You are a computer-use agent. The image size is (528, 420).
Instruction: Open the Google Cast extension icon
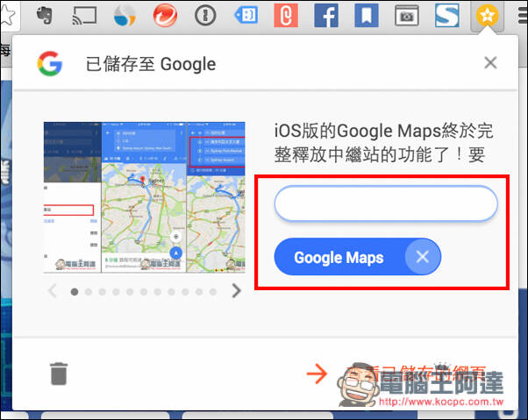pyautogui.click(x=84, y=16)
